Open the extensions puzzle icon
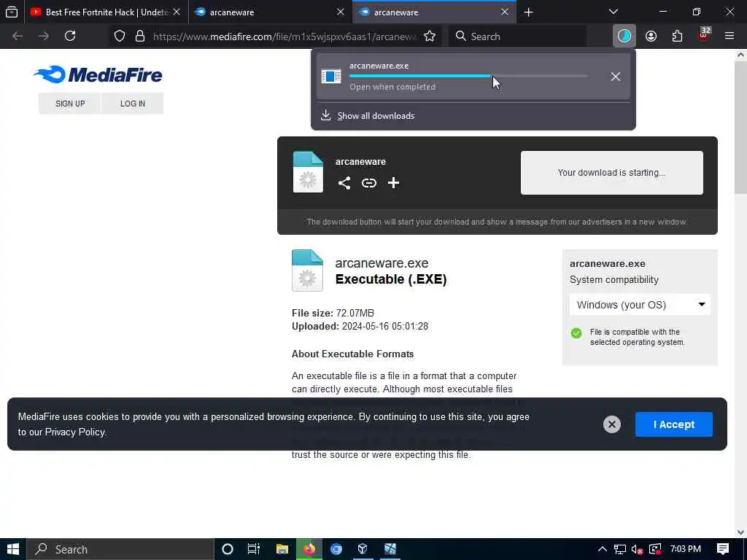This screenshot has width=747, height=560. [677, 36]
